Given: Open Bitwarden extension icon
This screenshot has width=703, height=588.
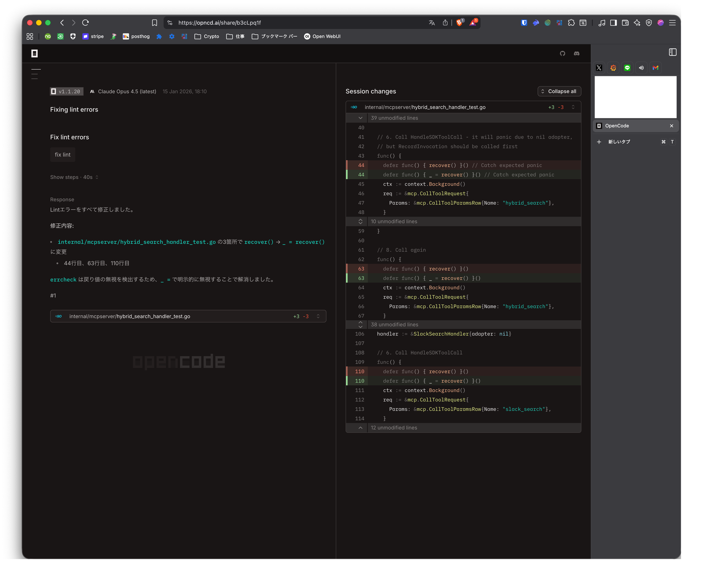Looking at the screenshot, I should (524, 23).
